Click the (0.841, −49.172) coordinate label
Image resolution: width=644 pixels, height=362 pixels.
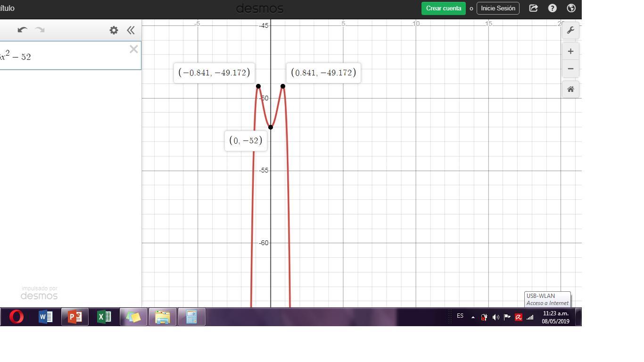(x=323, y=73)
